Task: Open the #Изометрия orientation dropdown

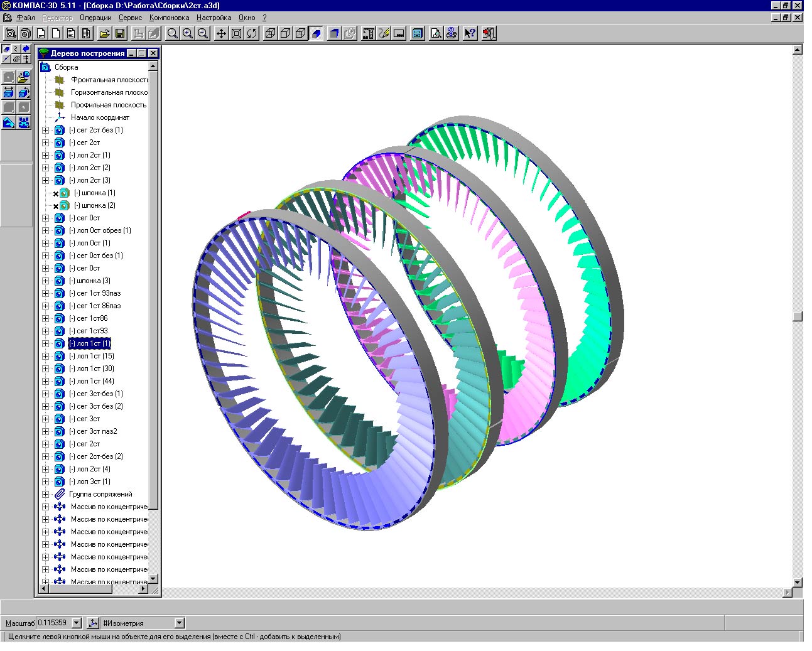Action: (x=180, y=623)
